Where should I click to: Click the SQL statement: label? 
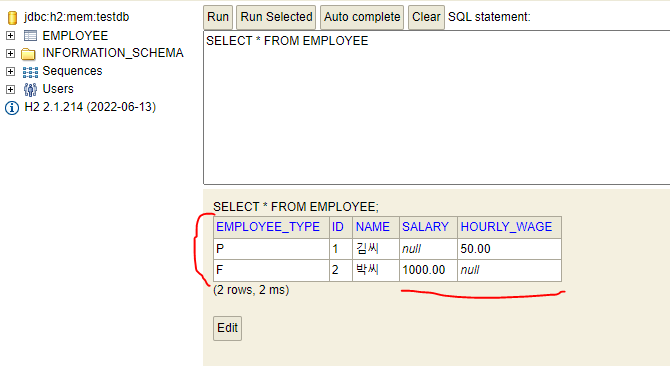tap(489, 17)
